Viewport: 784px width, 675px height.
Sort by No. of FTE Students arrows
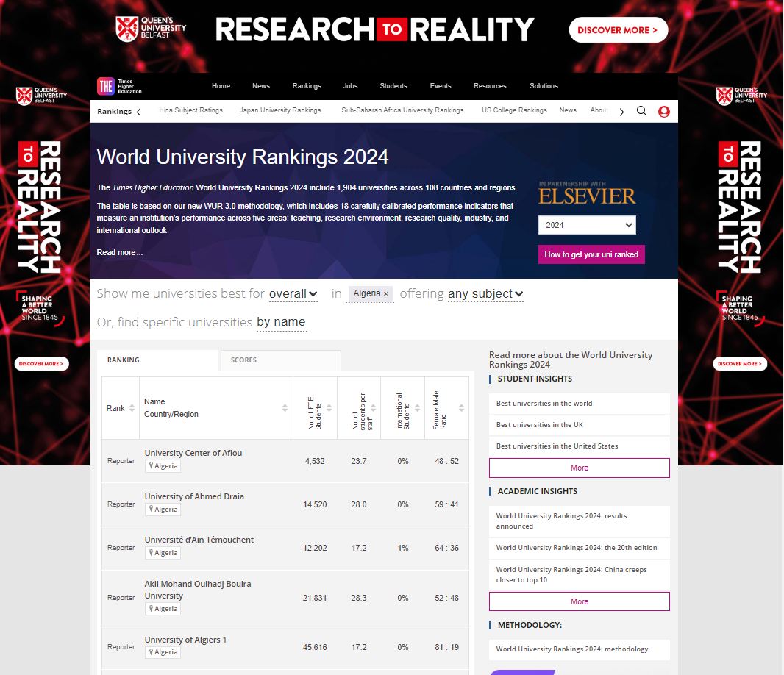point(329,408)
